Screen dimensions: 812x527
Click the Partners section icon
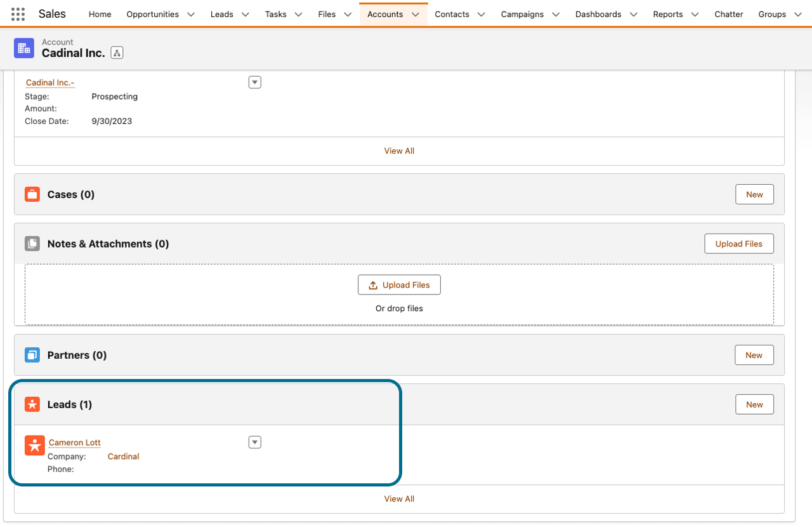pos(32,355)
